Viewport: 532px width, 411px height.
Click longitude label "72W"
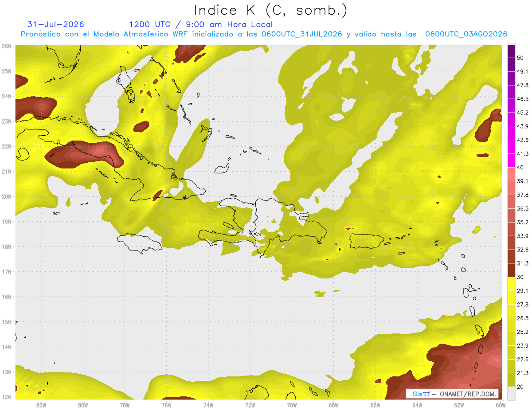click(250, 405)
